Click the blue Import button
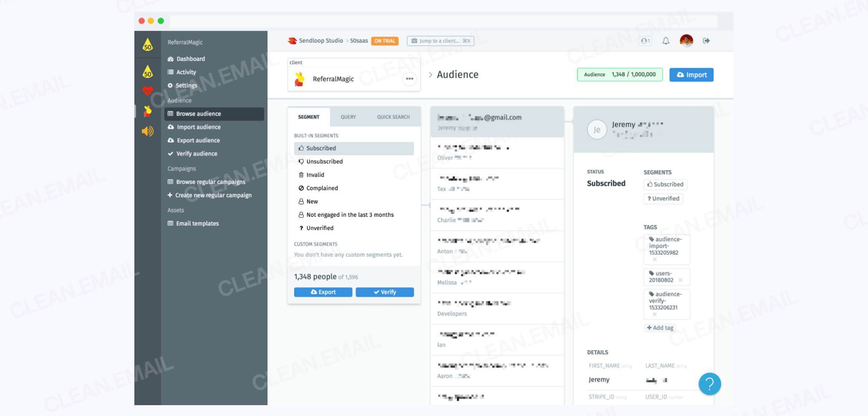868x416 pixels. [691, 75]
